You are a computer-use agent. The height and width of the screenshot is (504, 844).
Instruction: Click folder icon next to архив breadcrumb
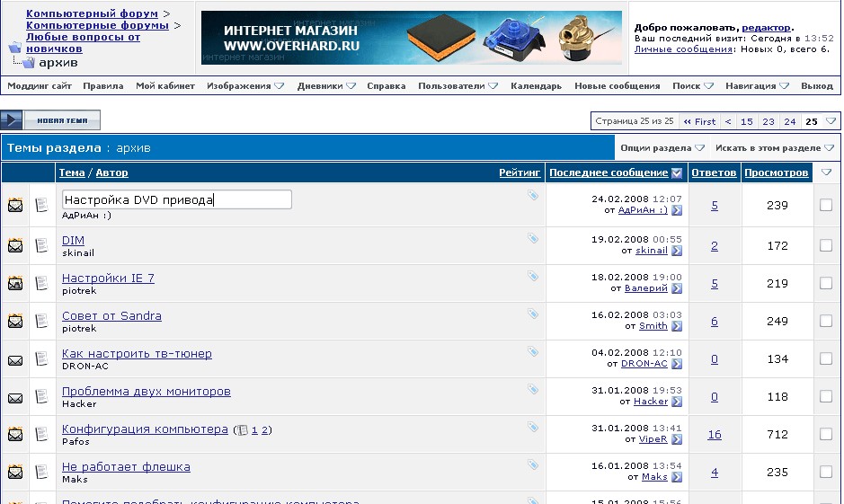click(x=29, y=62)
